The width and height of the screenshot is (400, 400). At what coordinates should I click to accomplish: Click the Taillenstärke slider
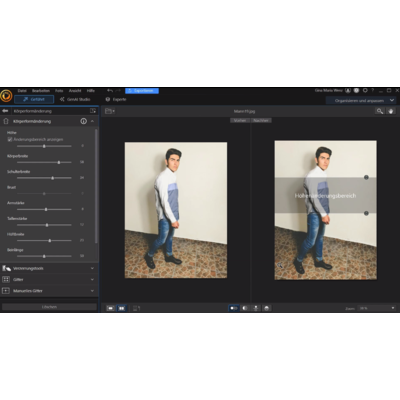coord(44,225)
